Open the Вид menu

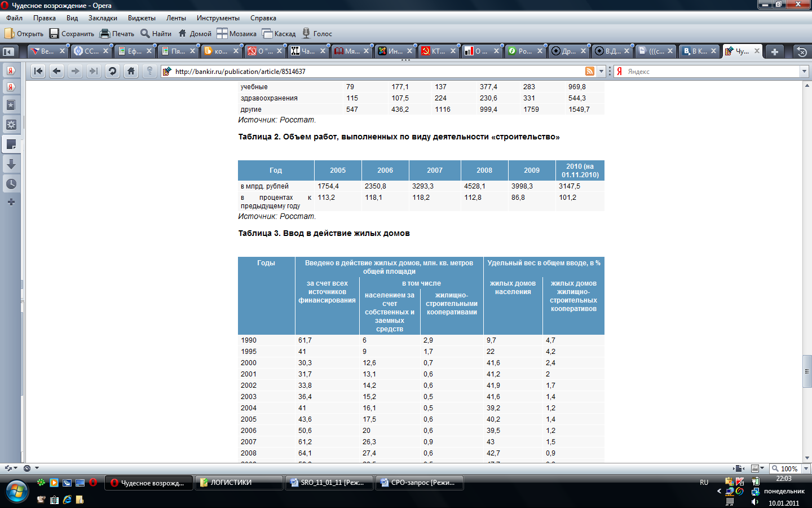(x=72, y=18)
